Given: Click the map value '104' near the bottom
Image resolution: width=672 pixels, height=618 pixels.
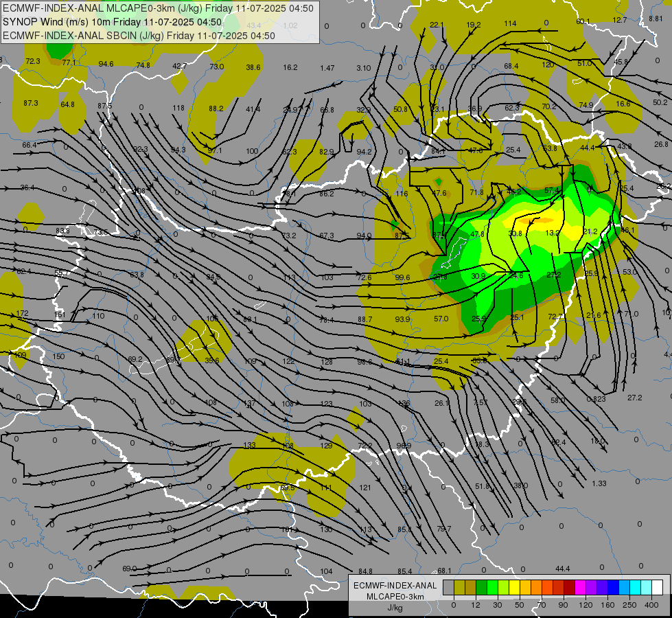Looking at the screenshot, I should point(326,571).
